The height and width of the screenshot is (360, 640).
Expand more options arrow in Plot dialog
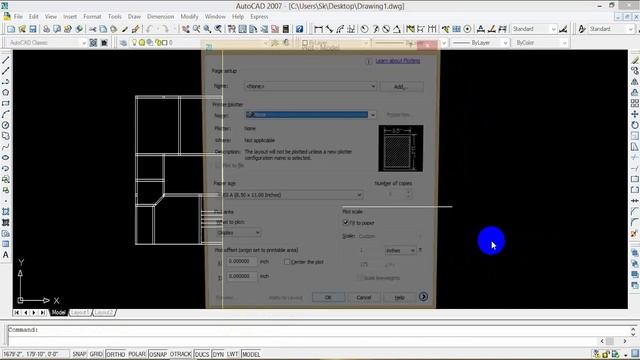[423, 297]
